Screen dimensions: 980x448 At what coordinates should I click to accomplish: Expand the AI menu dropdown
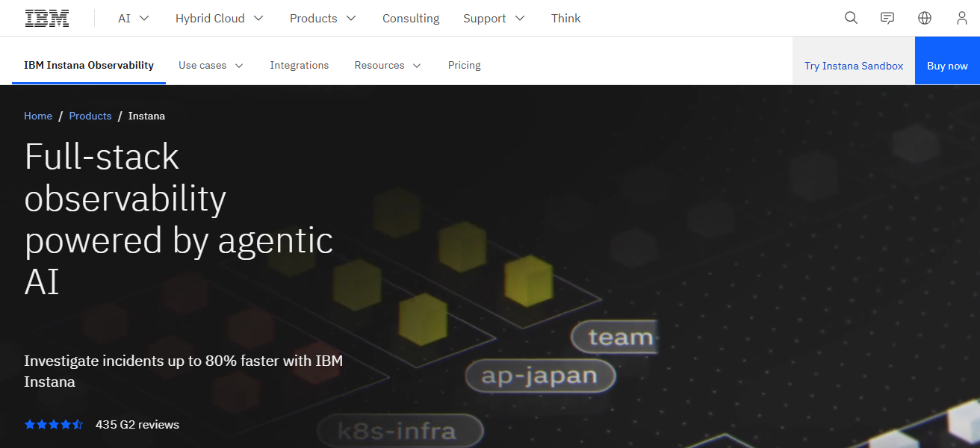click(134, 18)
